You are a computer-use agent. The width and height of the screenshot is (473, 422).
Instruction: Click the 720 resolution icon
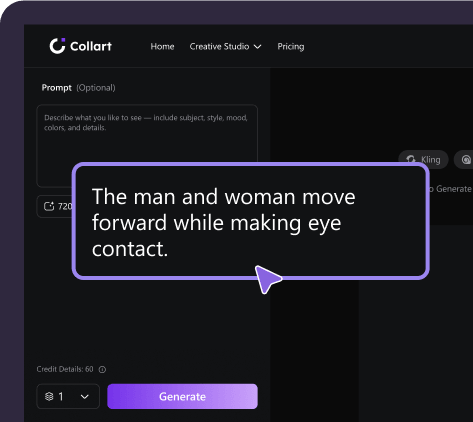49,206
